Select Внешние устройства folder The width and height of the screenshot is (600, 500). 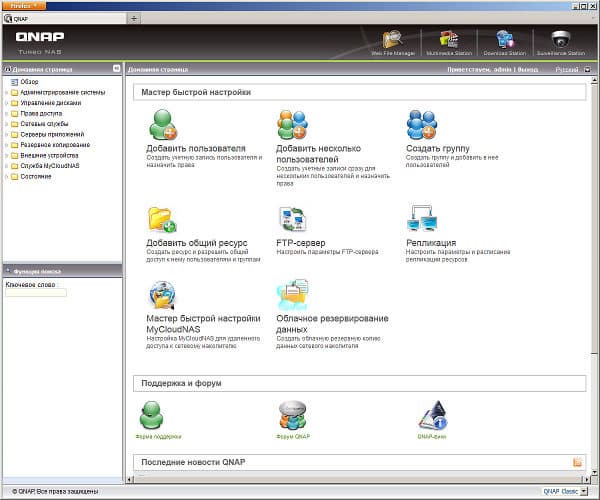(49, 156)
